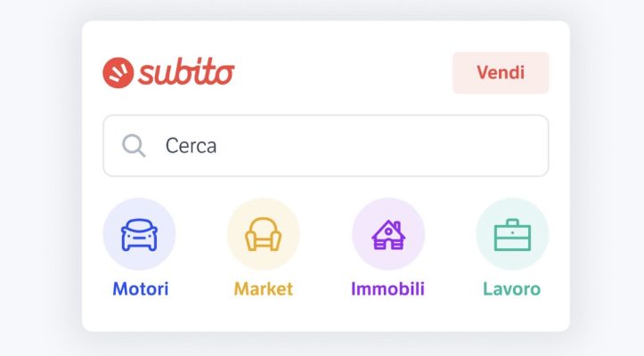Browse the Lavoro category label
644x356 pixels.
point(511,289)
